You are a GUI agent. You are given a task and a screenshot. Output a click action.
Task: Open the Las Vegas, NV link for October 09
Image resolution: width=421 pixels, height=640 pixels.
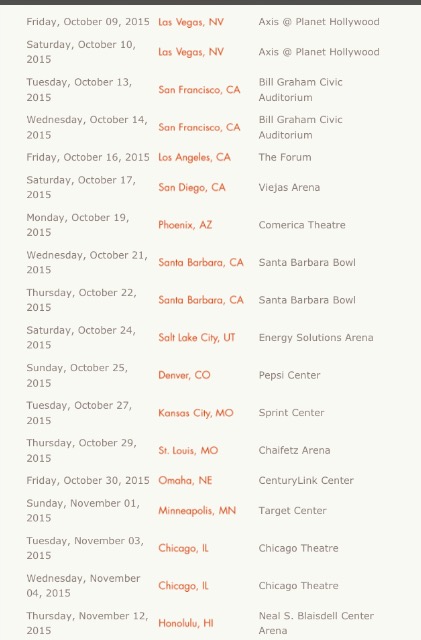[x=191, y=22]
